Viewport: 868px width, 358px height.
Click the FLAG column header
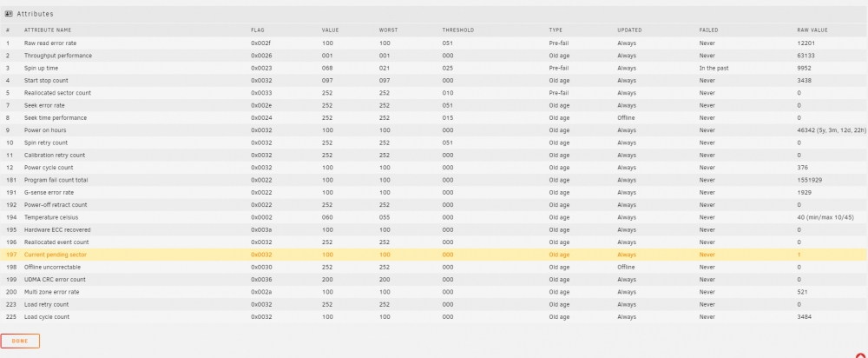pos(257,30)
